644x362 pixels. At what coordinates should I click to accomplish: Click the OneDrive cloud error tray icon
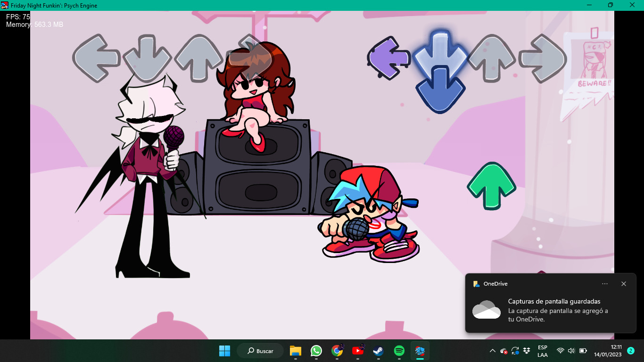tap(504, 351)
